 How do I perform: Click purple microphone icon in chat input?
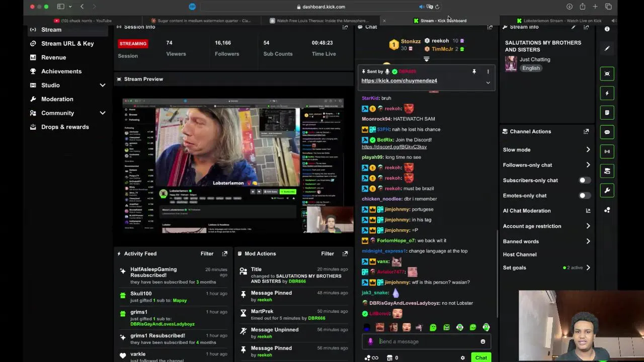371,341
